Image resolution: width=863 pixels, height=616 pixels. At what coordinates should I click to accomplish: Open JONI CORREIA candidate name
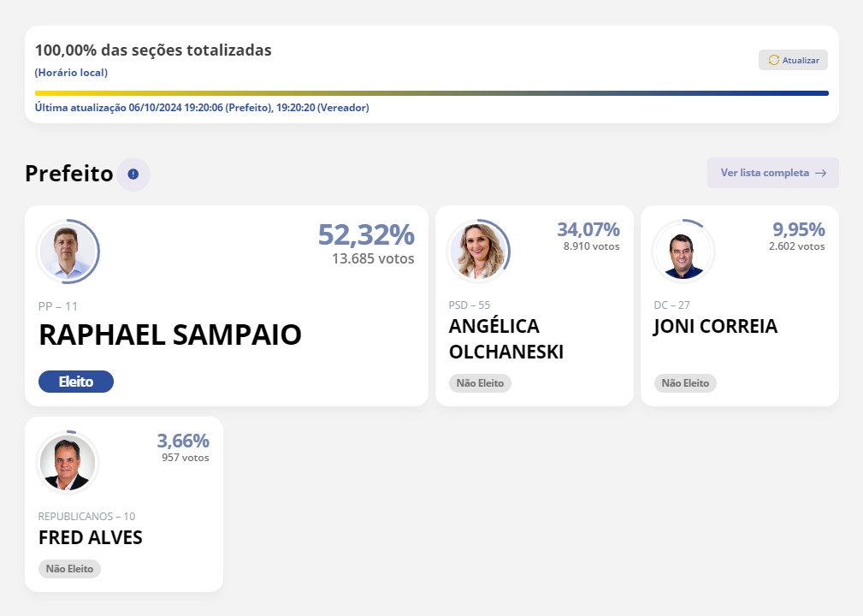pyautogui.click(x=715, y=327)
